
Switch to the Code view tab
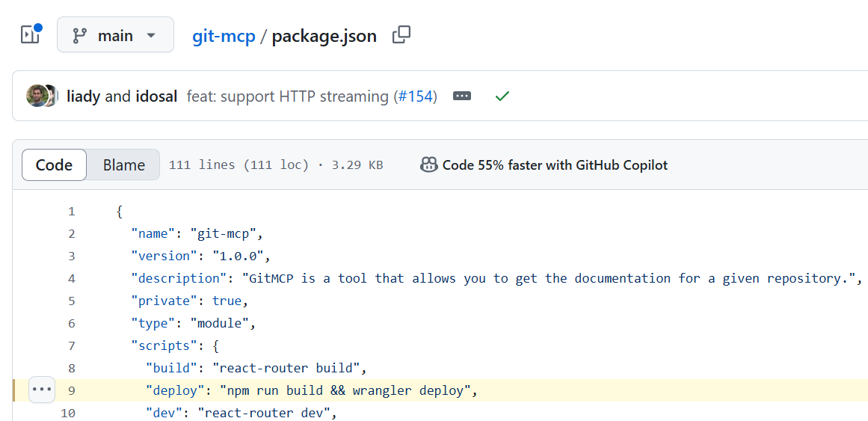(55, 165)
